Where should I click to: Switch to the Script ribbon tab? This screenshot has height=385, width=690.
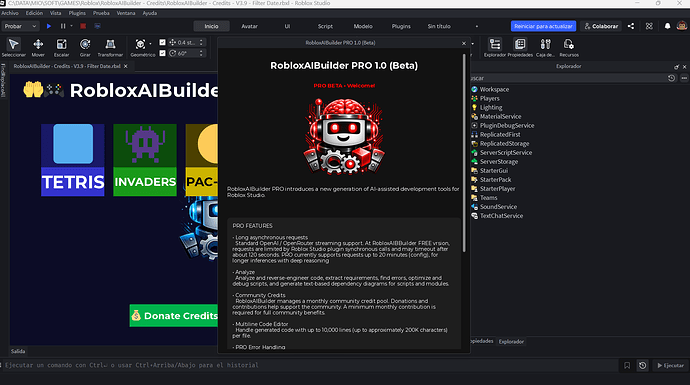tap(325, 26)
